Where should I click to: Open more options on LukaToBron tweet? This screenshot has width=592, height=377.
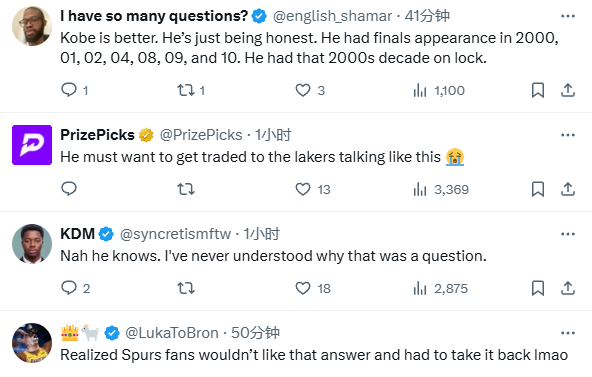coord(567,333)
